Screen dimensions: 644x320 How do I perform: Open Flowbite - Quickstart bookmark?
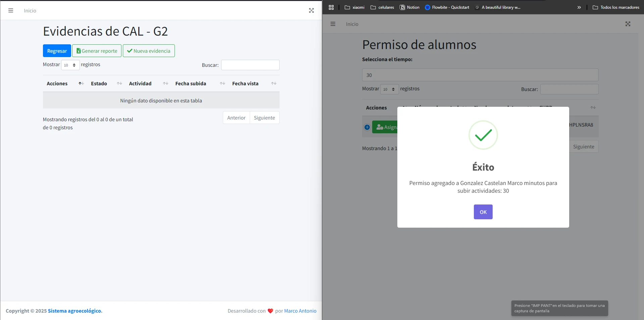(447, 7)
